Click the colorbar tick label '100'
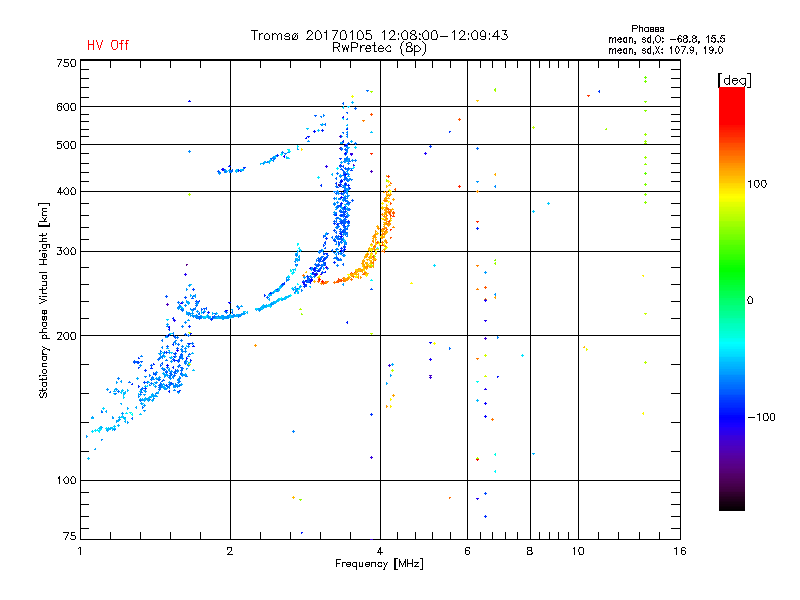800x600 pixels. tap(757, 184)
